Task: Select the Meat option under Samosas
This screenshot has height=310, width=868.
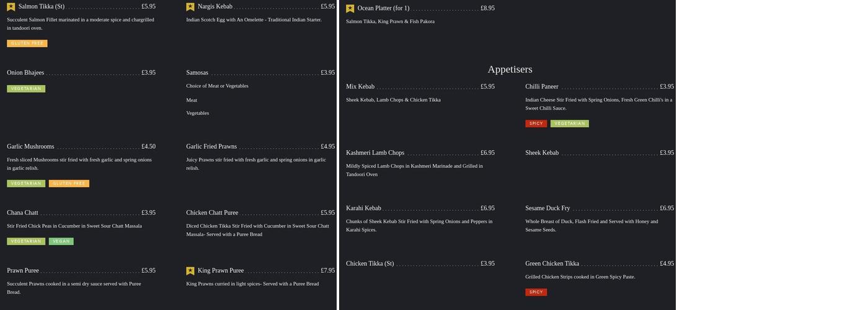Action: 192,100
